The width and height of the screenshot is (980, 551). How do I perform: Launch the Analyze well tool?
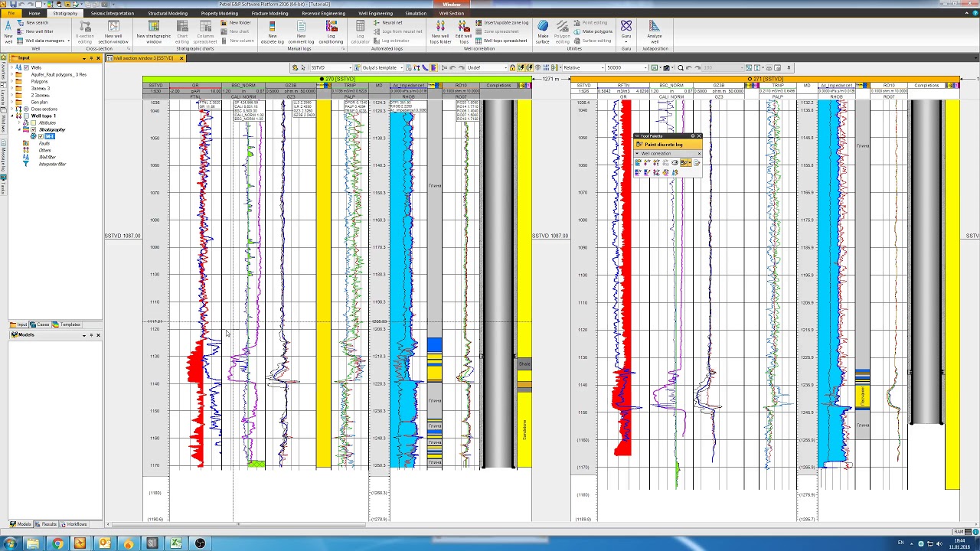point(655,31)
